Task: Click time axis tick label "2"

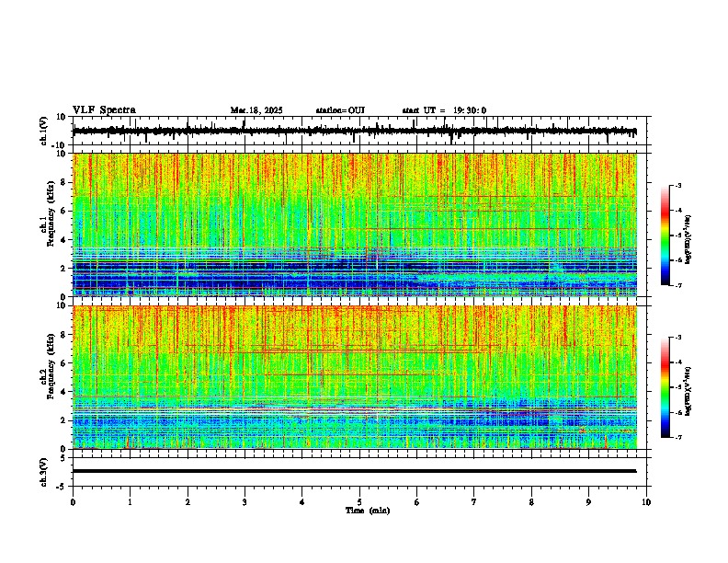Action: coord(188,502)
